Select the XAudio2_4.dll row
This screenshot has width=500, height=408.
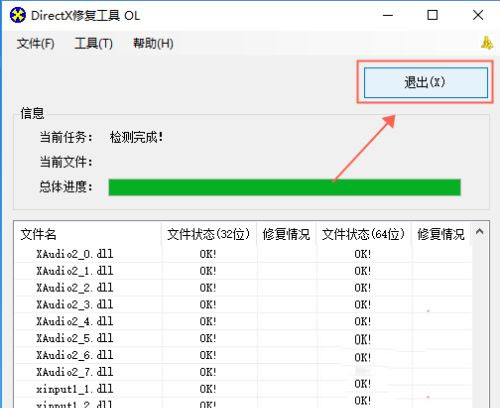[243, 321]
